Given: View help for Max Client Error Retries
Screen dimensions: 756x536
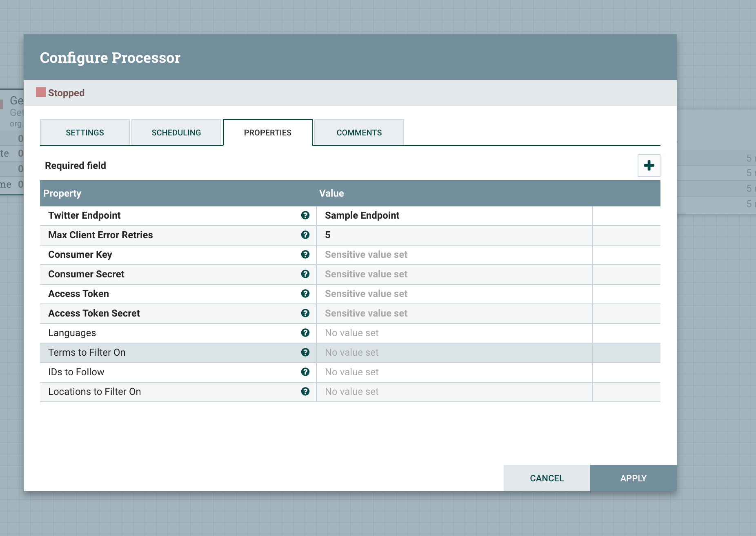Looking at the screenshot, I should [x=306, y=235].
